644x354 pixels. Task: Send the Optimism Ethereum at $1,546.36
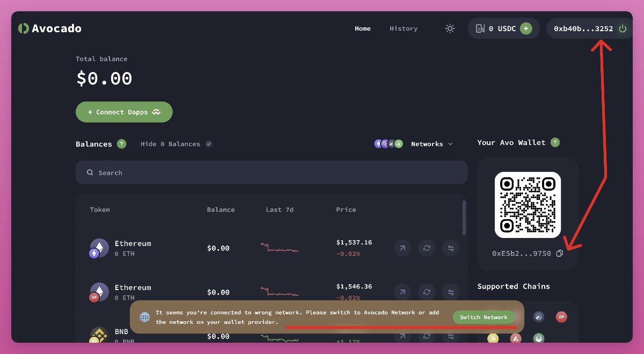pyautogui.click(x=402, y=292)
